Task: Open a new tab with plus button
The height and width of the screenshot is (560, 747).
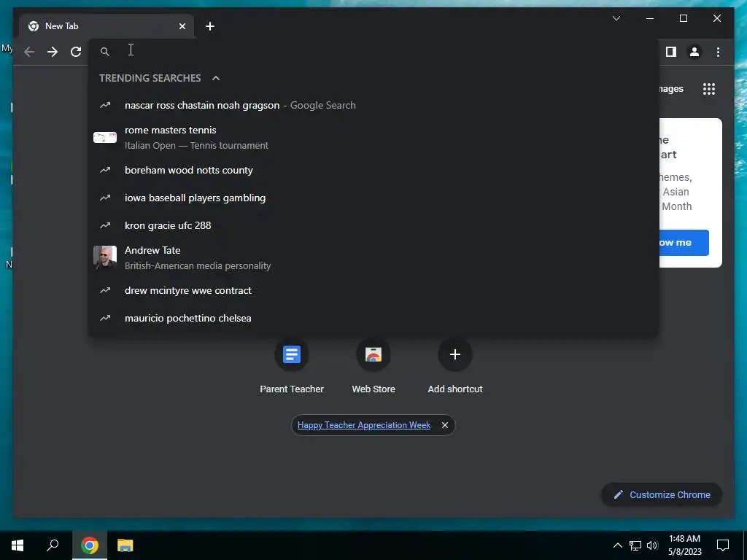Action: coord(210,26)
